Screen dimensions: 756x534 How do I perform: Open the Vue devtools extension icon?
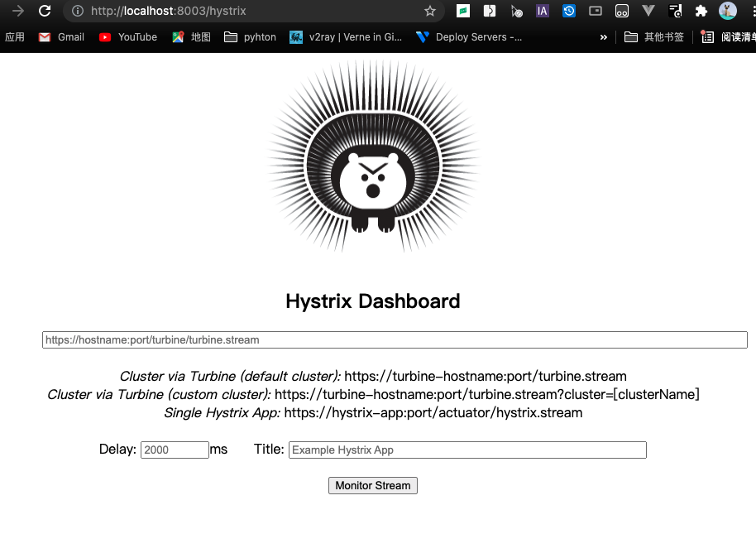tap(648, 11)
